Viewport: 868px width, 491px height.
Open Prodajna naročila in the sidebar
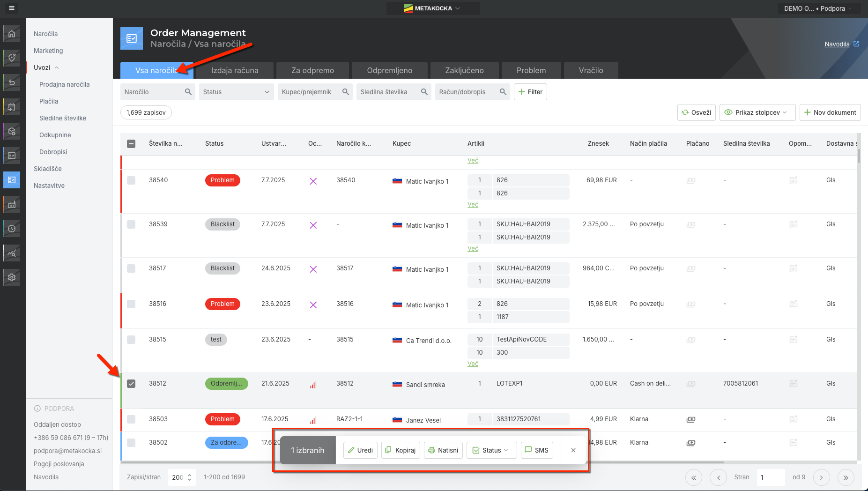65,84
